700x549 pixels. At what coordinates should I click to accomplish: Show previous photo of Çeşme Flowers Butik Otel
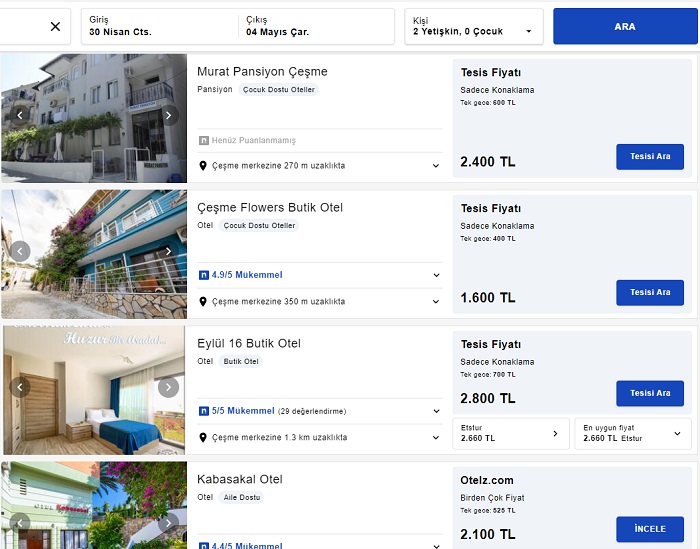(20, 251)
